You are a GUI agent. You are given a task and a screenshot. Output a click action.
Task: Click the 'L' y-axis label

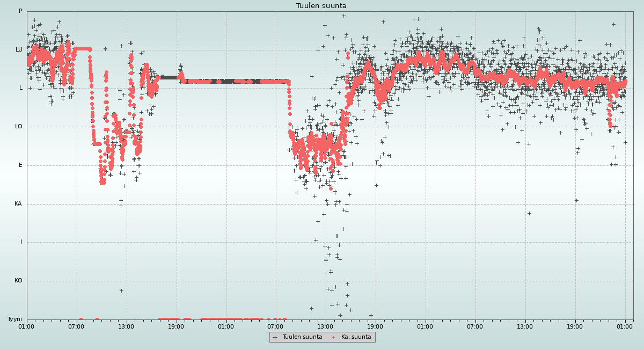(21, 88)
